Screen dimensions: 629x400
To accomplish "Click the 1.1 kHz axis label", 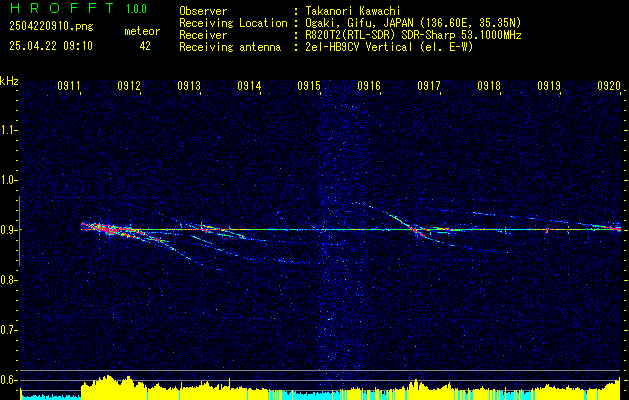I will click(9, 130).
